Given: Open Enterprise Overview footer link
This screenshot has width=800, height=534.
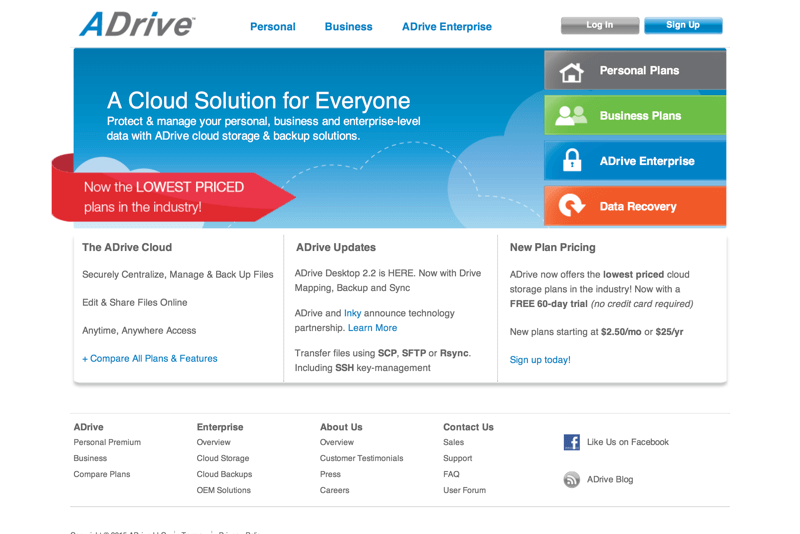Looking at the screenshot, I should click(x=213, y=442).
